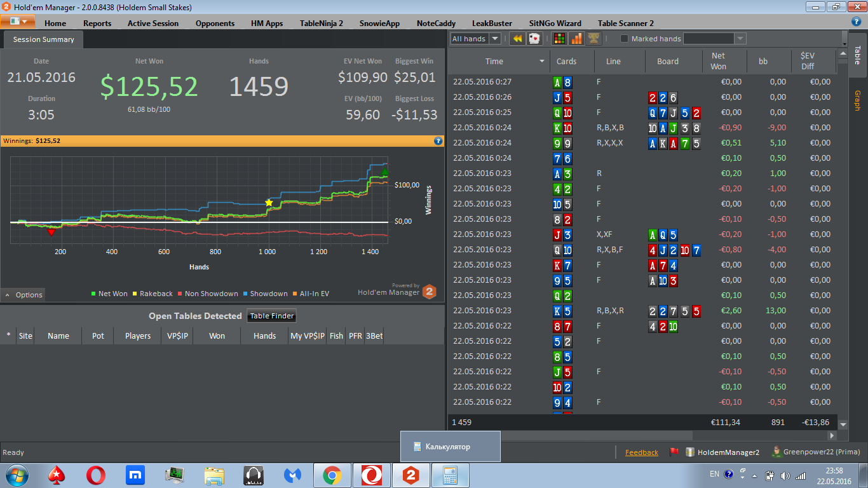
Task: Open Chrome from the taskbar
Action: click(x=332, y=475)
